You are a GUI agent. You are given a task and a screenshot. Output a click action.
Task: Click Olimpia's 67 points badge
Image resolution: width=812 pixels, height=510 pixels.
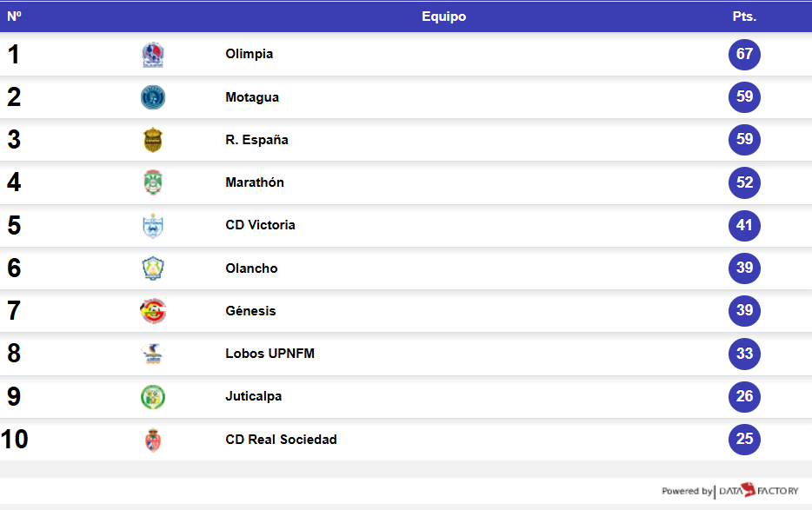(x=744, y=55)
